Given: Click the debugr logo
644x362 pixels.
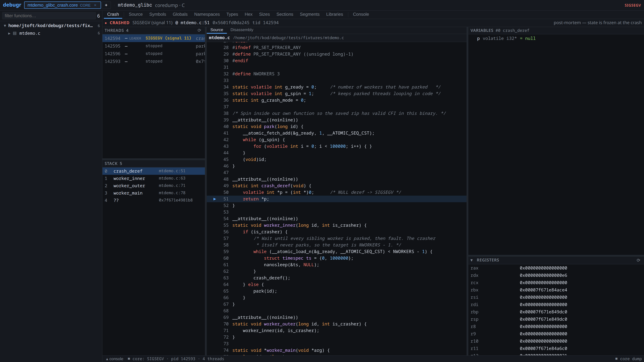Looking at the screenshot, I should pyautogui.click(x=12, y=5).
